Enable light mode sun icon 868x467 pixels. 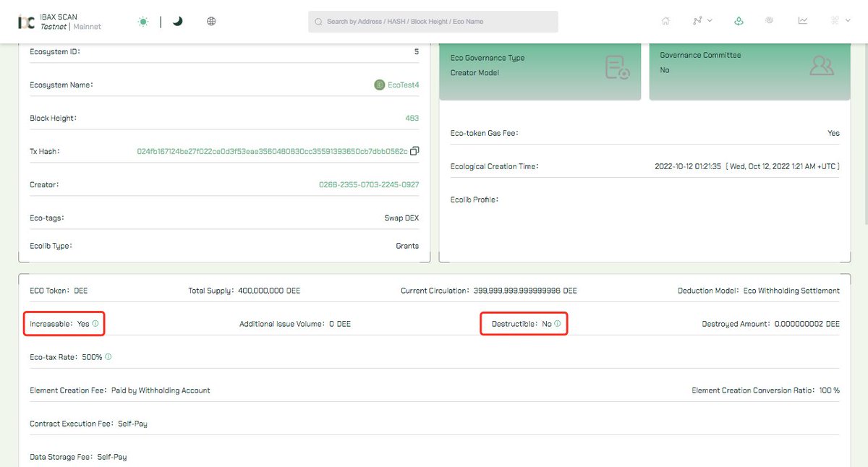143,22
